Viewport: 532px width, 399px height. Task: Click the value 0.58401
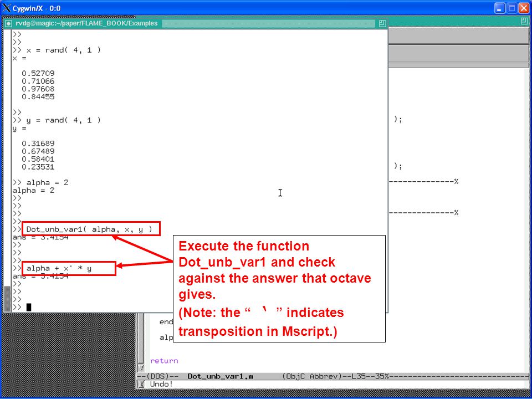(x=38, y=159)
